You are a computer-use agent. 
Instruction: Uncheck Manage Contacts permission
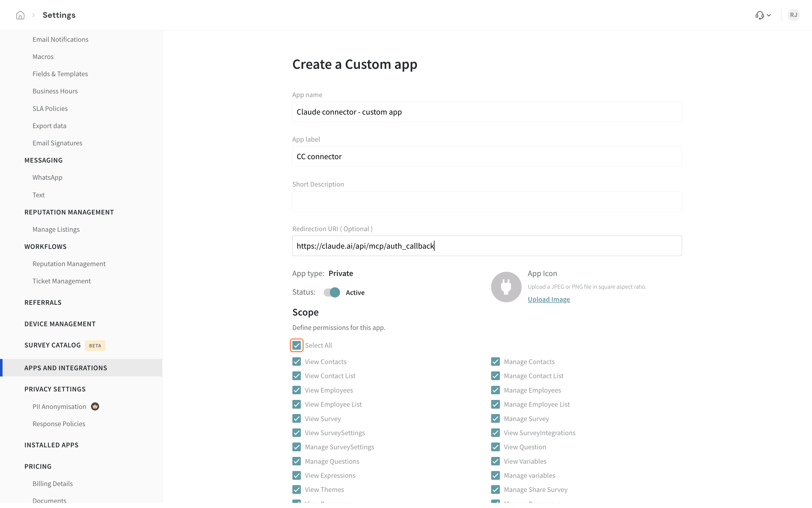[495, 362]
